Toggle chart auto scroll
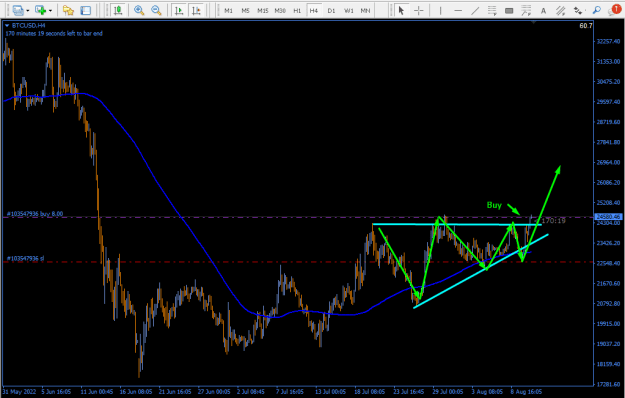Image resolution: width=625 pixels, height=398 pixels. point(179,10)
